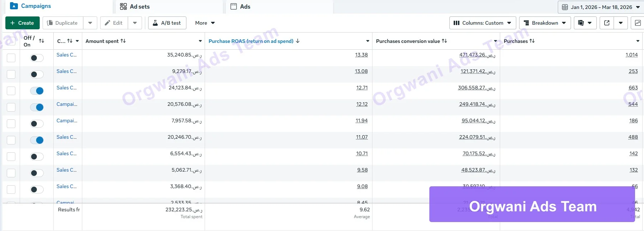Click the export/share icon button
Image resolution: width=644 pixels, height=231 pixels.
(607, 23)
